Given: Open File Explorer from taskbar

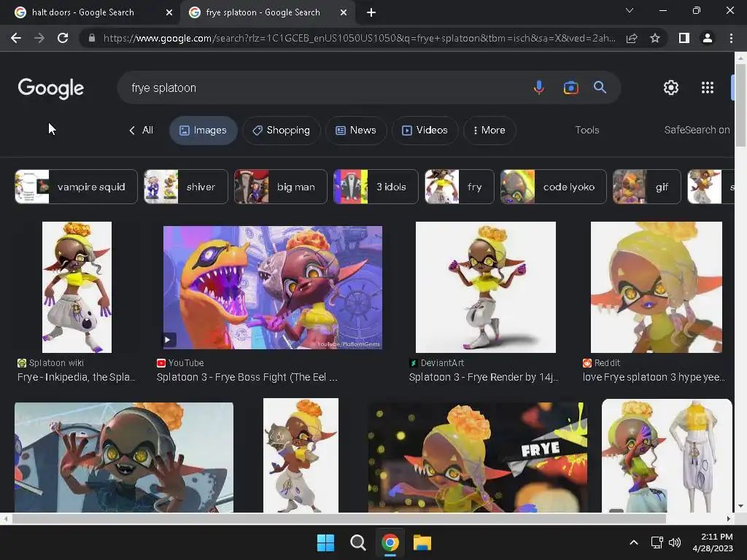Looking at the screenshot, I should 422,542.
